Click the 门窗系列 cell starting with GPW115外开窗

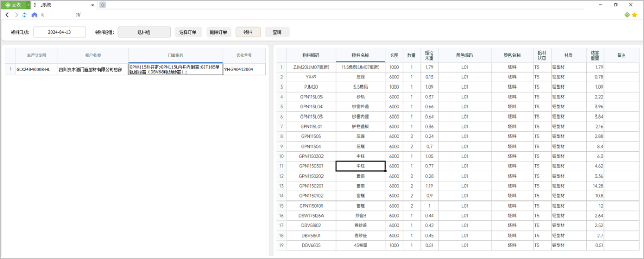(176, 69)
